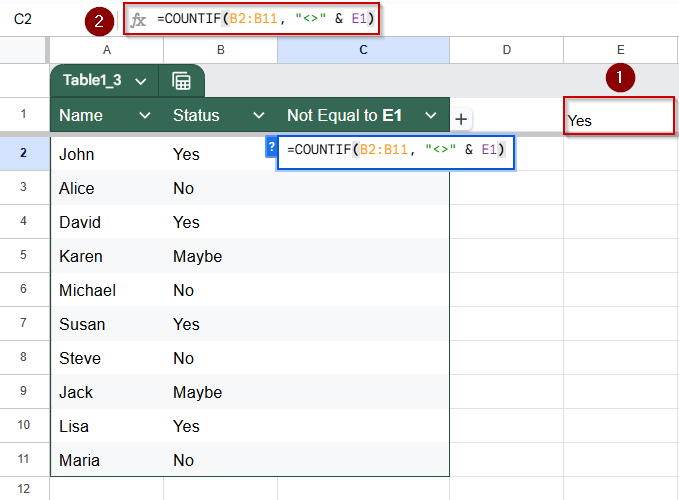Viewport: 679px width, 500px height.
Task: Click Steve's No status cell
Action: pos(221,358)
